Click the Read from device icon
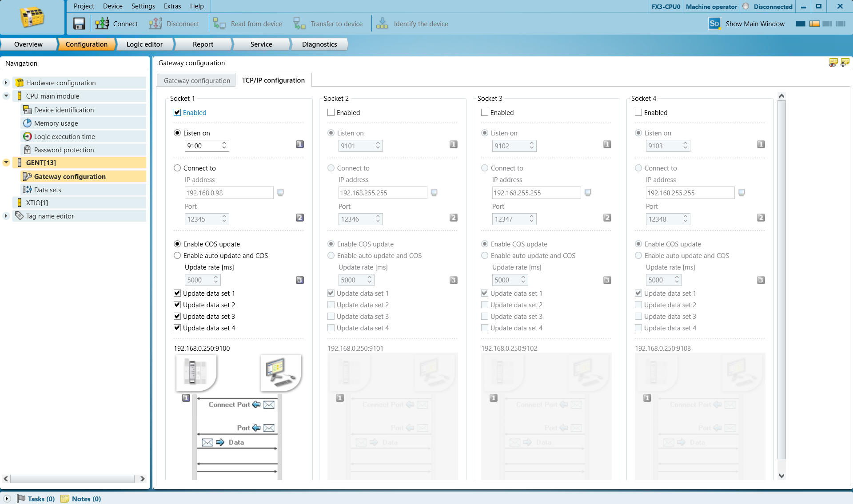The height and width of the screenshot is (504, 853). [219, 24]
